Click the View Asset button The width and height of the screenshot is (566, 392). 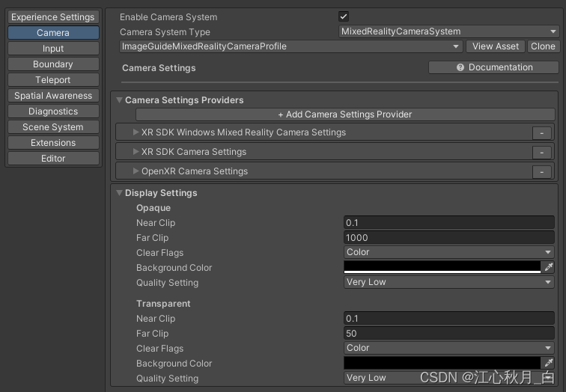click(x=496, y=46)
